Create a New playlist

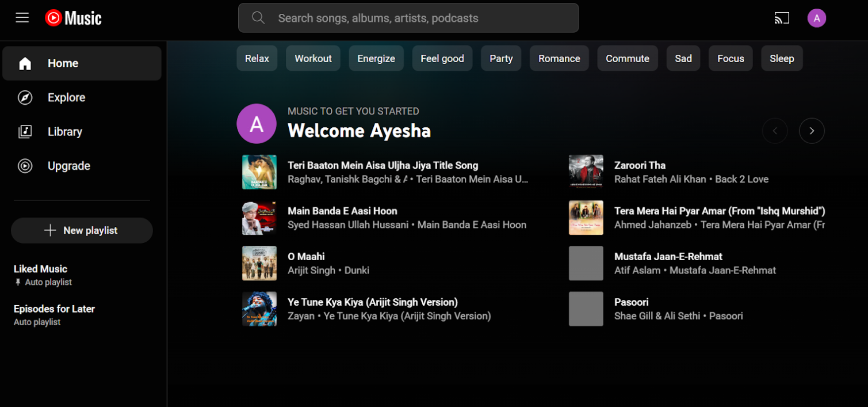point(82,230)
